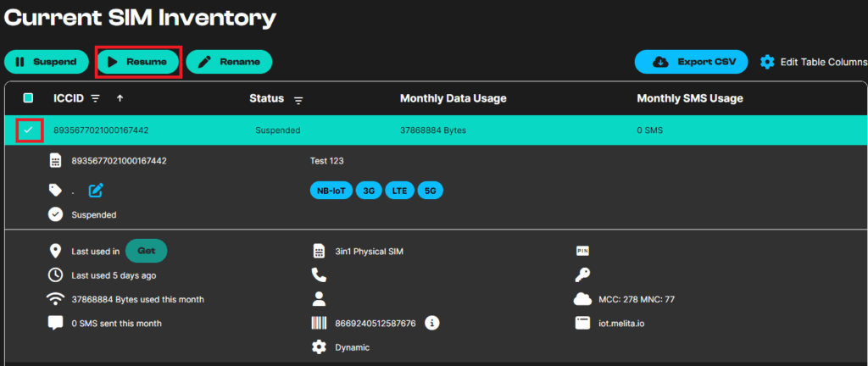Viewport: 868px width, 366px height.
Task: Click the PIN icon in details
Action: 582,251
